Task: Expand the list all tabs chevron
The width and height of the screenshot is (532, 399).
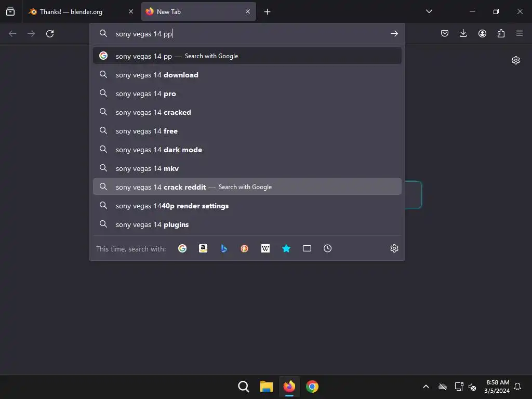Action: pyautogui.click(x=429, y=11)
